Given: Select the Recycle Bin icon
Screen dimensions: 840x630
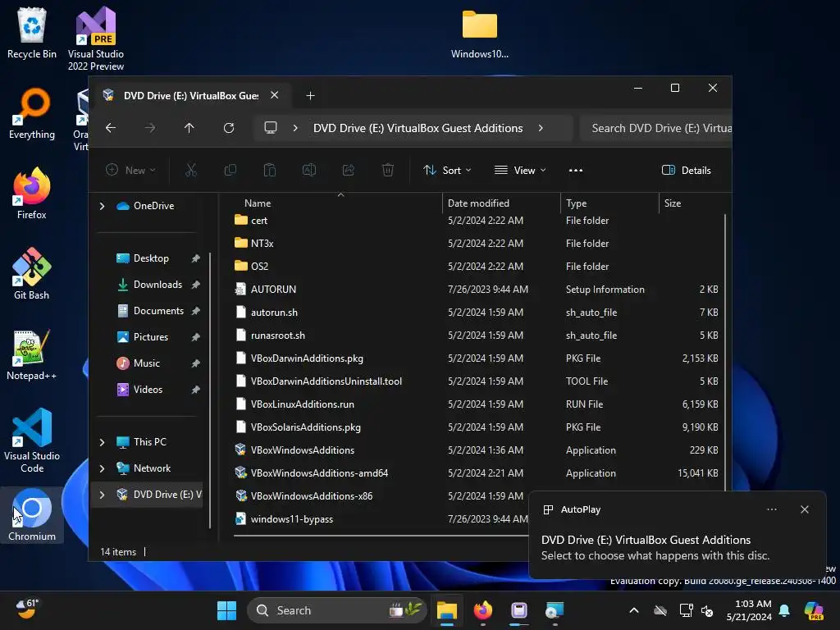Looking at the screenshot, I should [32, 33].
